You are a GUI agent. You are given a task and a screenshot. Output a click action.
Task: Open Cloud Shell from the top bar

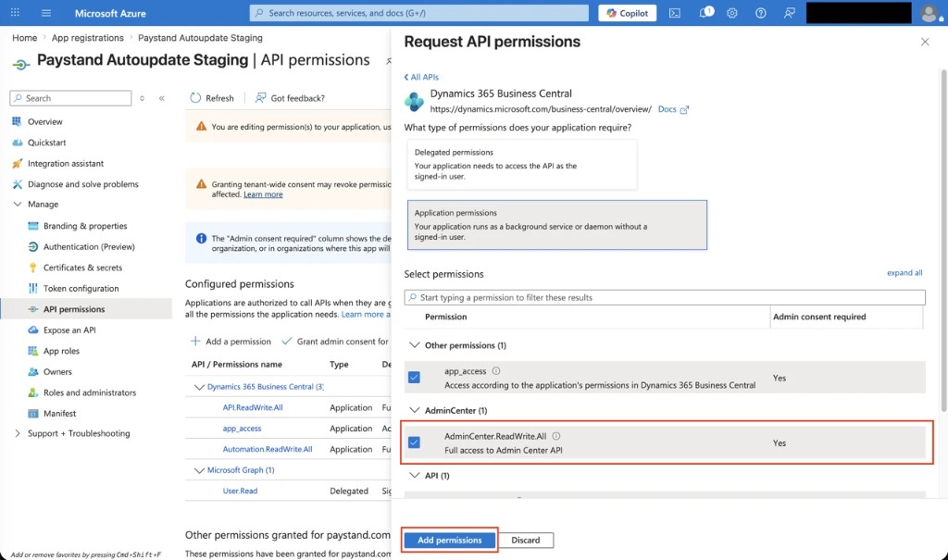(675, 13)
